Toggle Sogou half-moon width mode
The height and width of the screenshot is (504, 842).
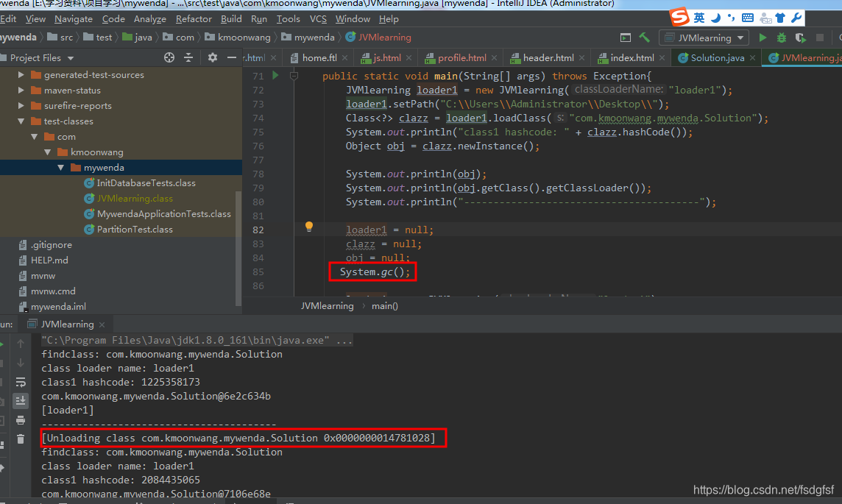coord(715,18)
